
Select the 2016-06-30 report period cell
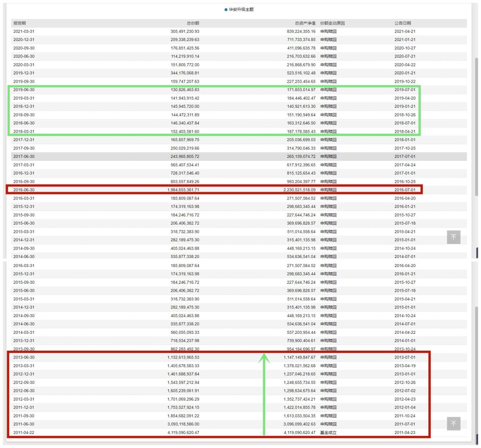(x=24, y=190)
